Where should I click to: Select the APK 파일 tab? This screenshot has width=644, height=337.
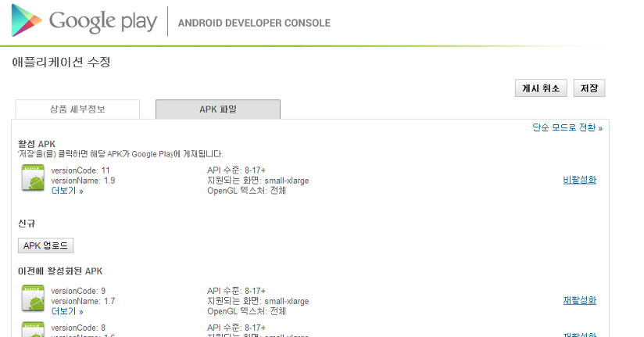218,109
